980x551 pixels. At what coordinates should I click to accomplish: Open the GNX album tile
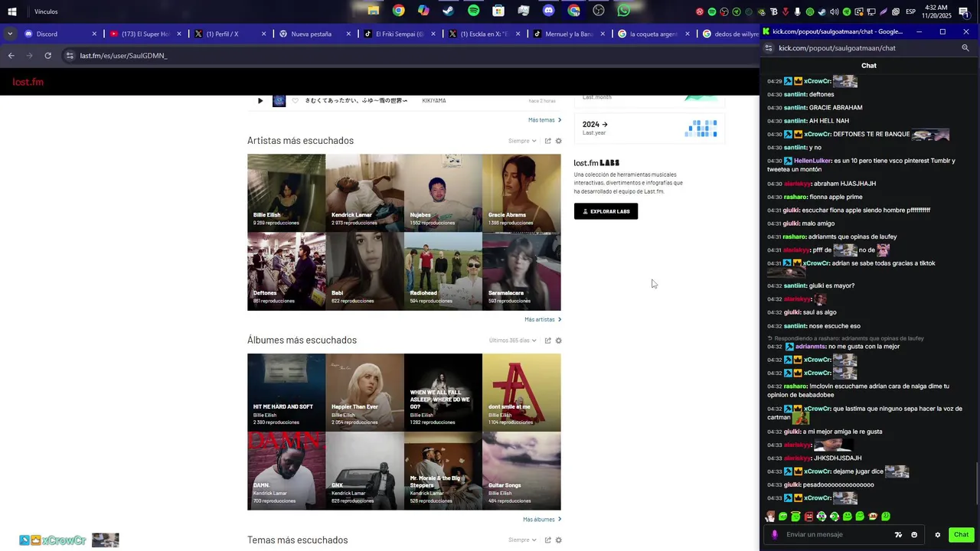pos(364,471)
